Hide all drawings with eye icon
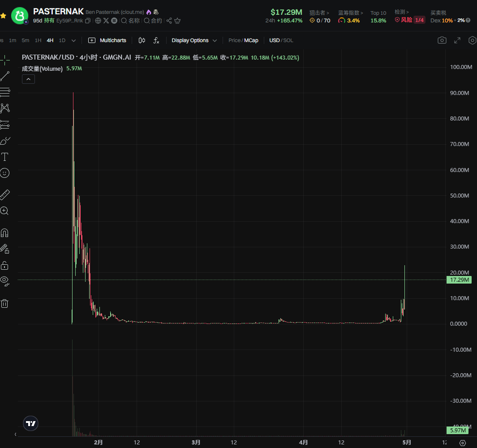 (4, 281)
